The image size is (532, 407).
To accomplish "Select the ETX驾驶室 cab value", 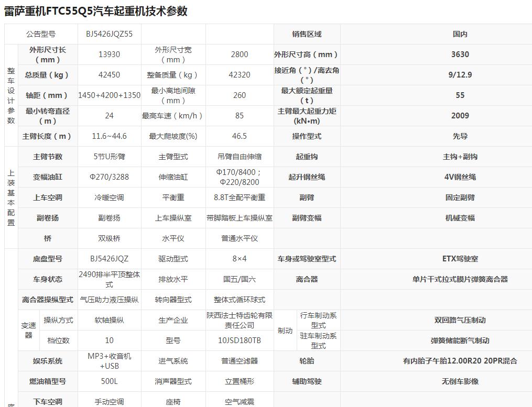I will [460, 259].
